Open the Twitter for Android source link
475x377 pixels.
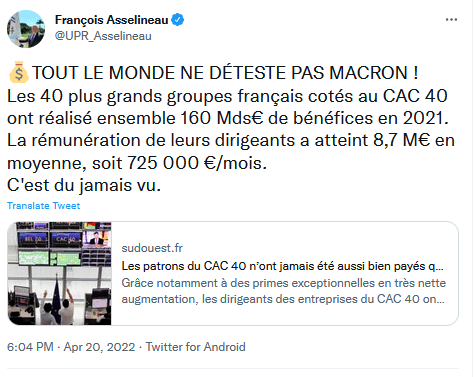pos(195,347)
